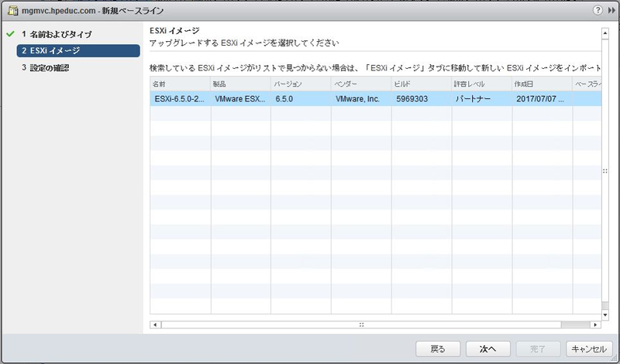This screenshot has height=364, width=620.
Task: Click the 完了 button
Action: (538, 349)
